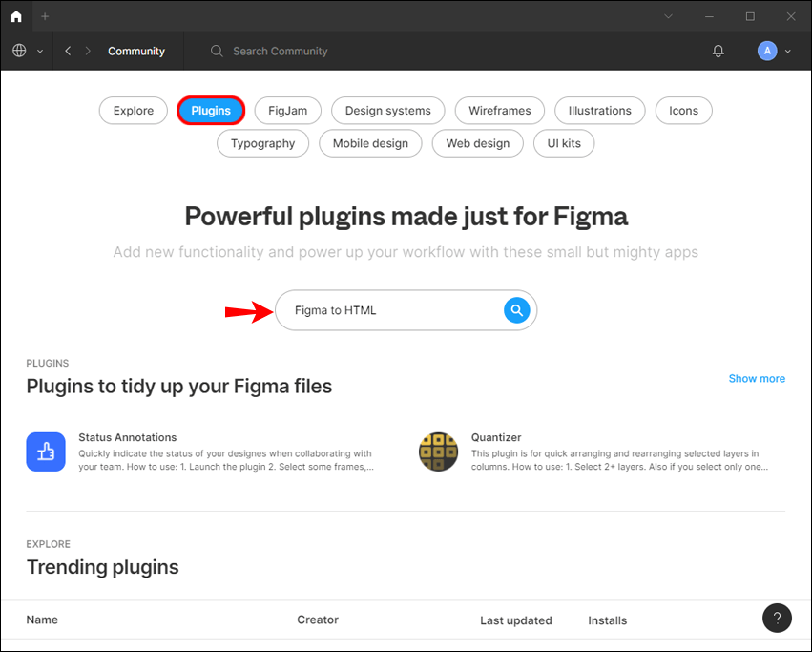Click the help question mark button
Viewport: 812px width, 652px height.
tap(777, 618)
